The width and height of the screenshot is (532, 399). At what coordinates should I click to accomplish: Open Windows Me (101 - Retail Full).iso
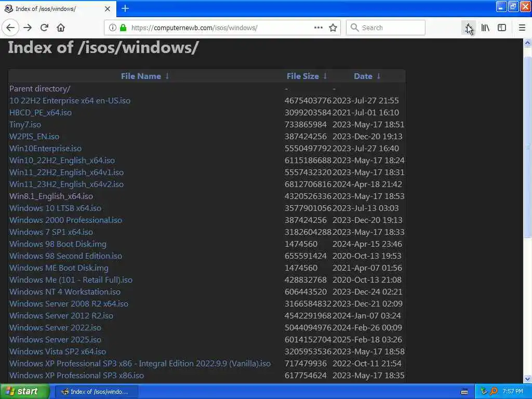pyautogui.click(x=71, y=280)
